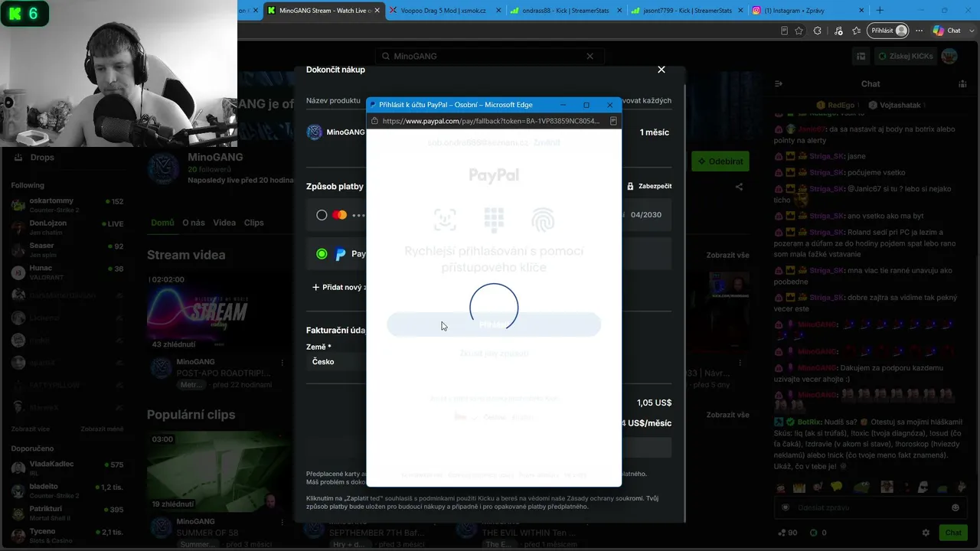Open Tyceno recommended channel
The height and width of the screenshot is (551, 980).
(67, 535)
